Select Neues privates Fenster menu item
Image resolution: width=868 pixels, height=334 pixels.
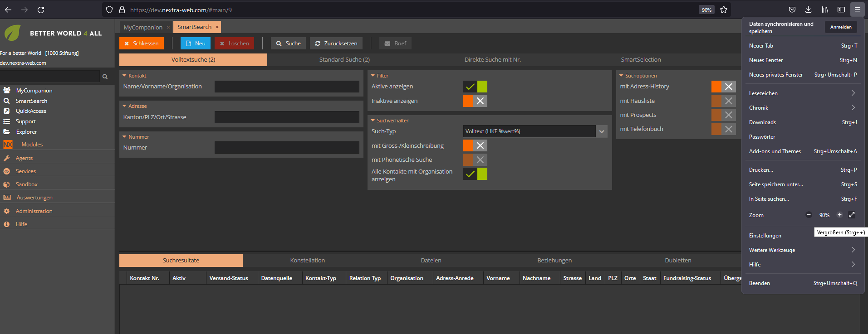803,75
